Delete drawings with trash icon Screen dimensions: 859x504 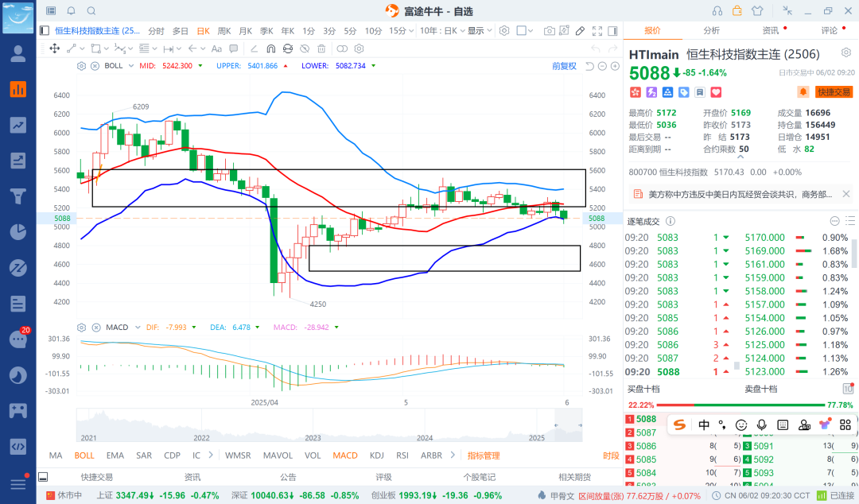click(321, 48)
